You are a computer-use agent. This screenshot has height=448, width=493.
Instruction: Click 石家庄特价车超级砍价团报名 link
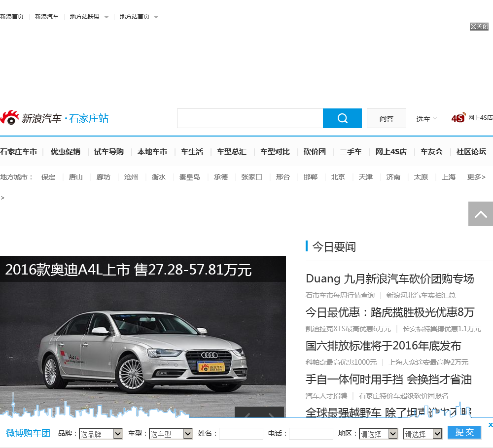403,396
